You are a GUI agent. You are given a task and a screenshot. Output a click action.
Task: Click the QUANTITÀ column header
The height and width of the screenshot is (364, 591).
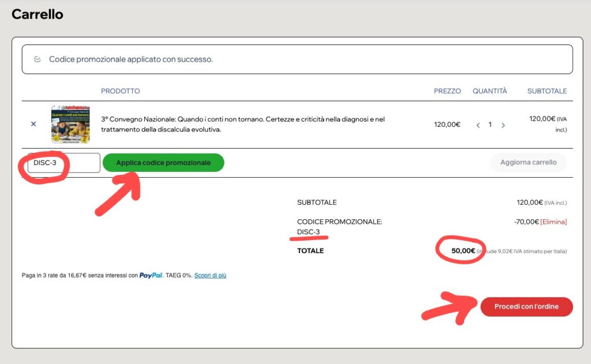pyautogui.click(x=489, y=91)
